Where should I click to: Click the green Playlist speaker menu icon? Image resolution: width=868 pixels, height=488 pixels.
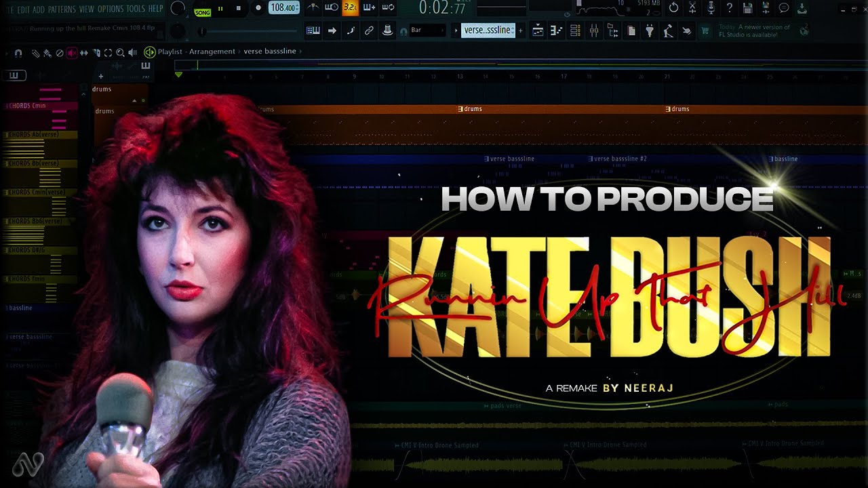(x=149, y=52)
